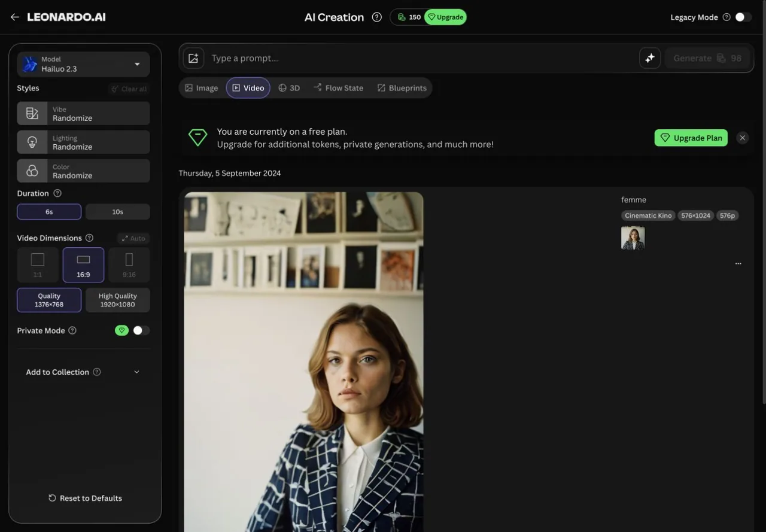The height and width of the screenshot is (532, 766).
Task: Open the Add to Collection help icon
Action: pos(97,372)
